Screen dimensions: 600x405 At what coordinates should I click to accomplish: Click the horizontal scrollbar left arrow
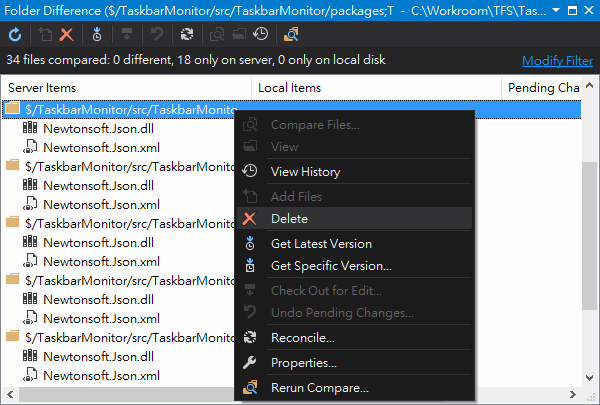point(10,394)
